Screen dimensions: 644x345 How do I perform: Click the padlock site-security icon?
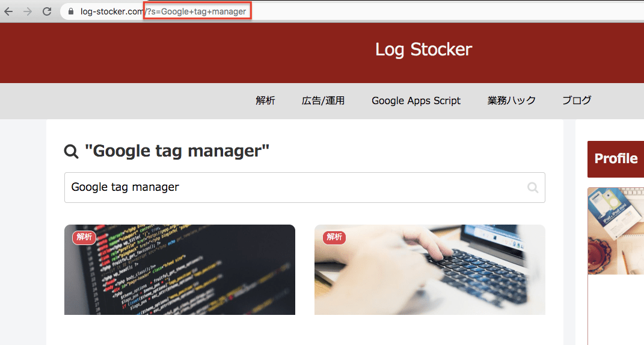[70, 11]
